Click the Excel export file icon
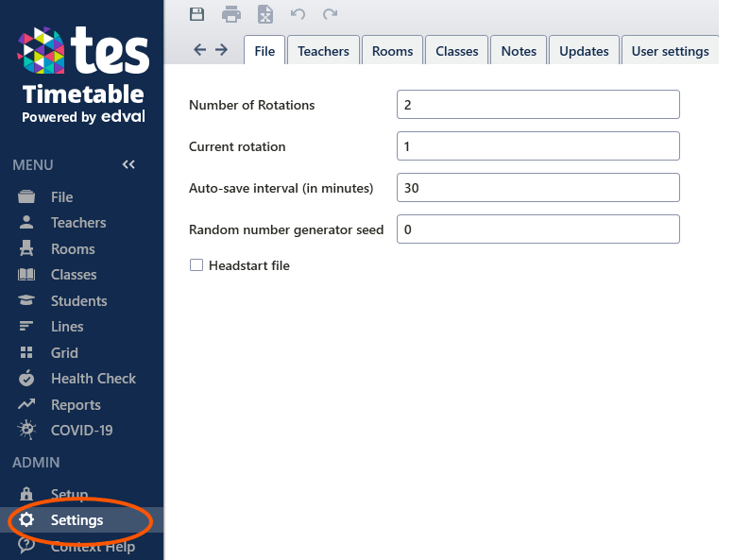This screenshot has height=560, width=733. 265,14
